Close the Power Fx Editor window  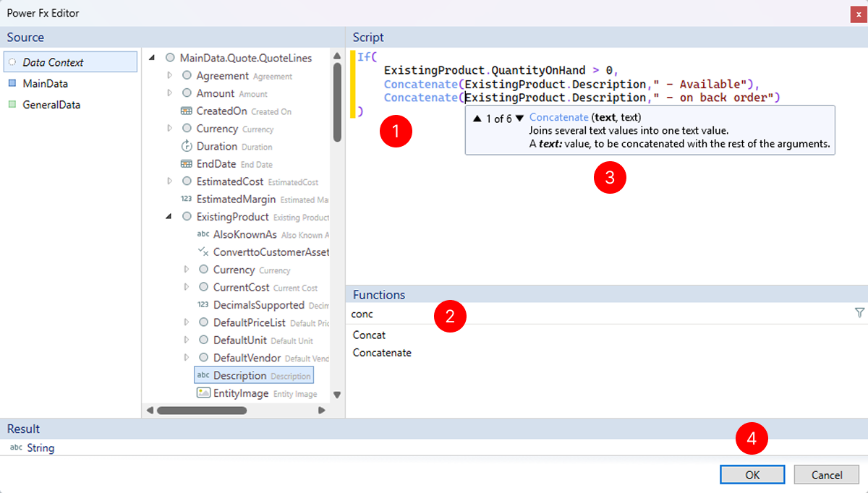coord(859,14)
